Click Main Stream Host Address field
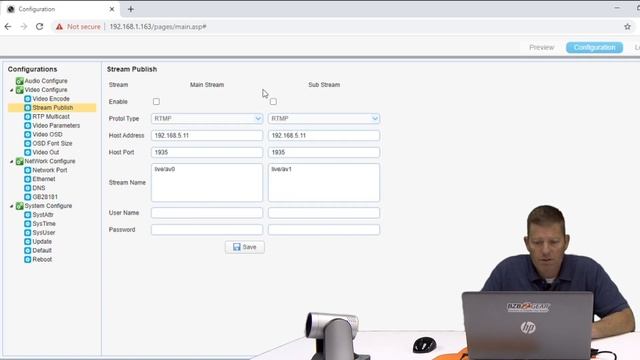This screenshot has width=640, height=360. (x=207, y=136)
